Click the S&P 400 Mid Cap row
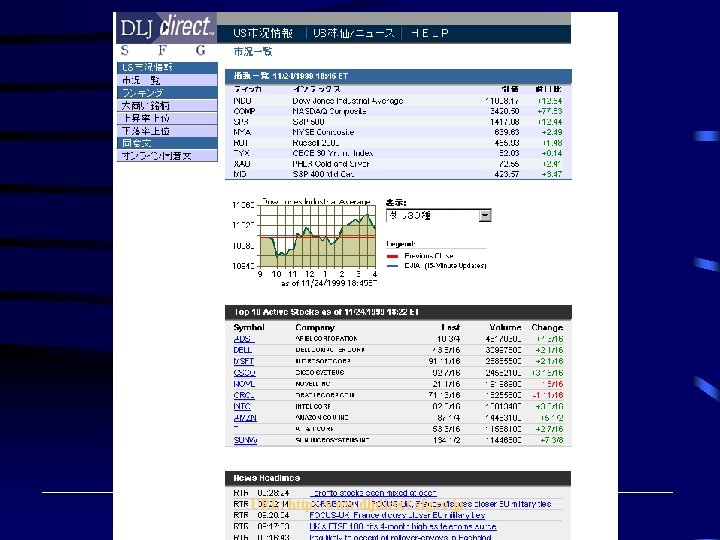 pos(398,174)
